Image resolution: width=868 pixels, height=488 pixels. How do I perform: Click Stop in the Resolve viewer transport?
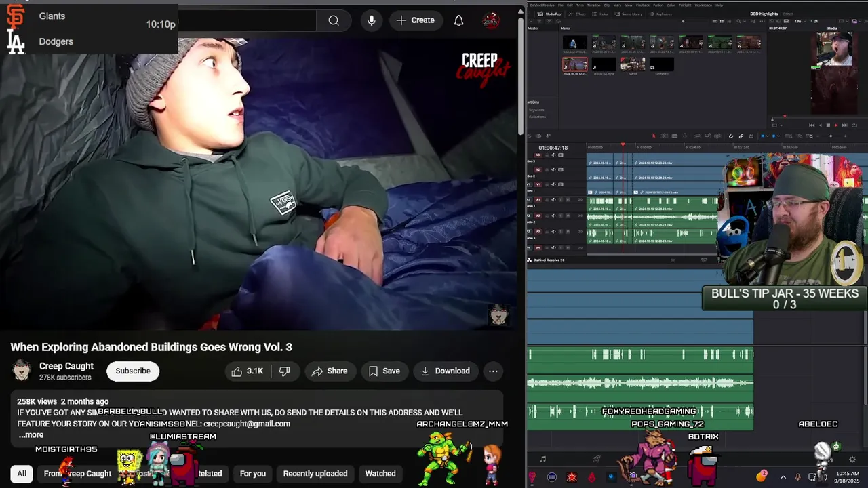tap(828, 125)
